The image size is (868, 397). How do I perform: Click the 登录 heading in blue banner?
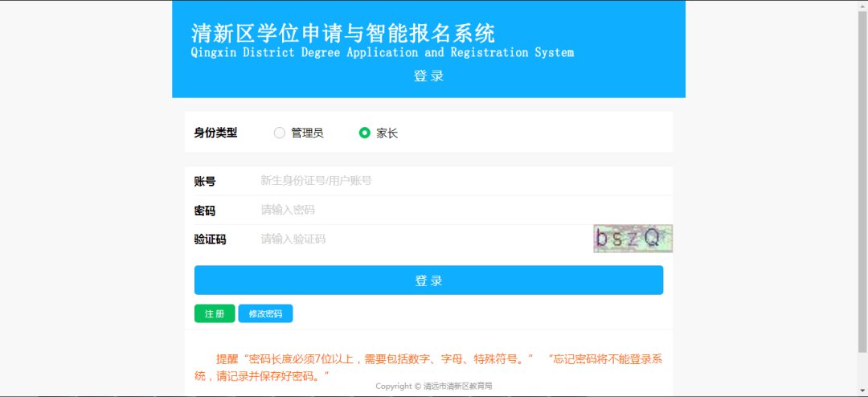pos(428,76)
